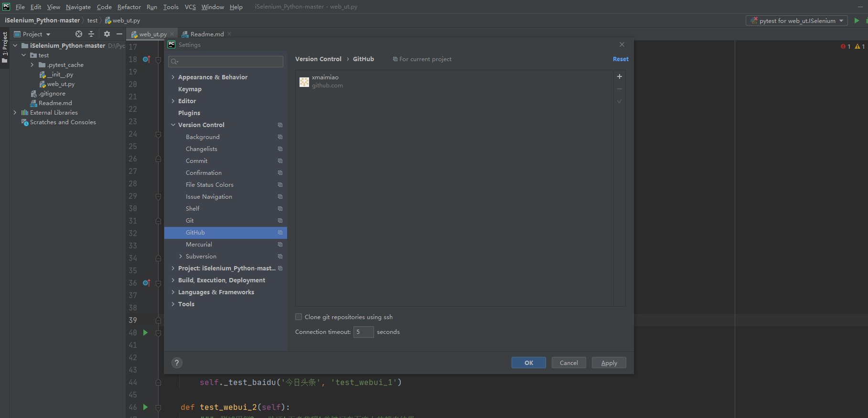The width and height of the screenshot is (868, 418).
Task: Select Git in Version Control settings
Action: coord(225,221)
